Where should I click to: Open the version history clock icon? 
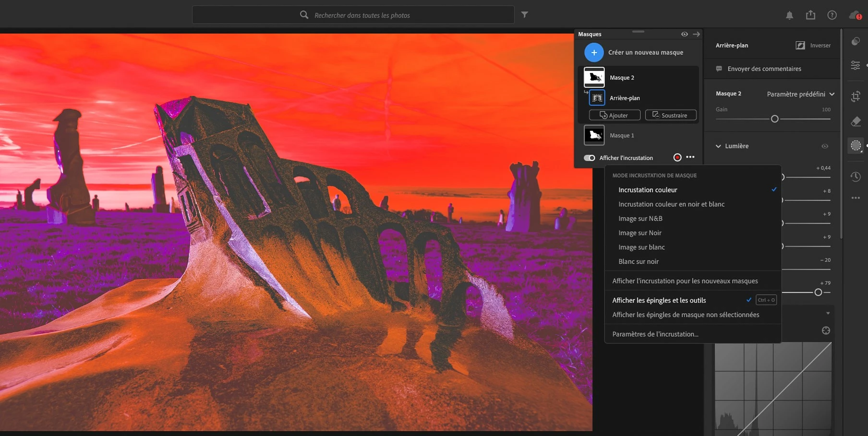coord(856,177)
